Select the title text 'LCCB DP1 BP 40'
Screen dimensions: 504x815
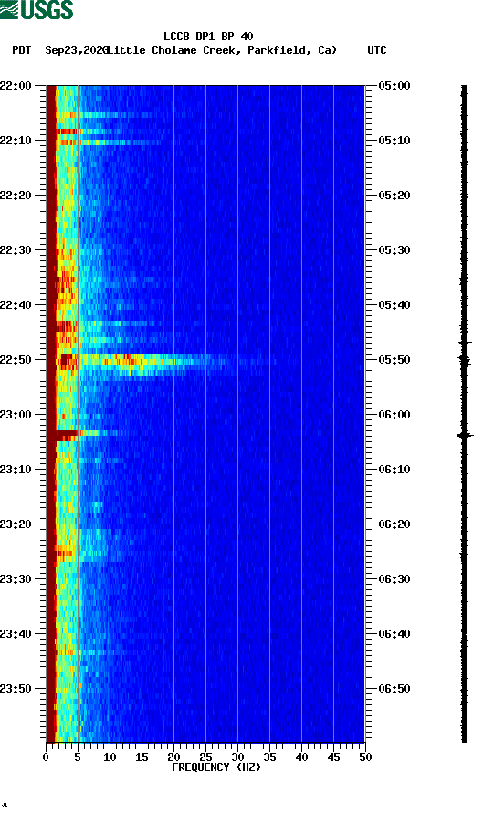(x=208, y=37)
